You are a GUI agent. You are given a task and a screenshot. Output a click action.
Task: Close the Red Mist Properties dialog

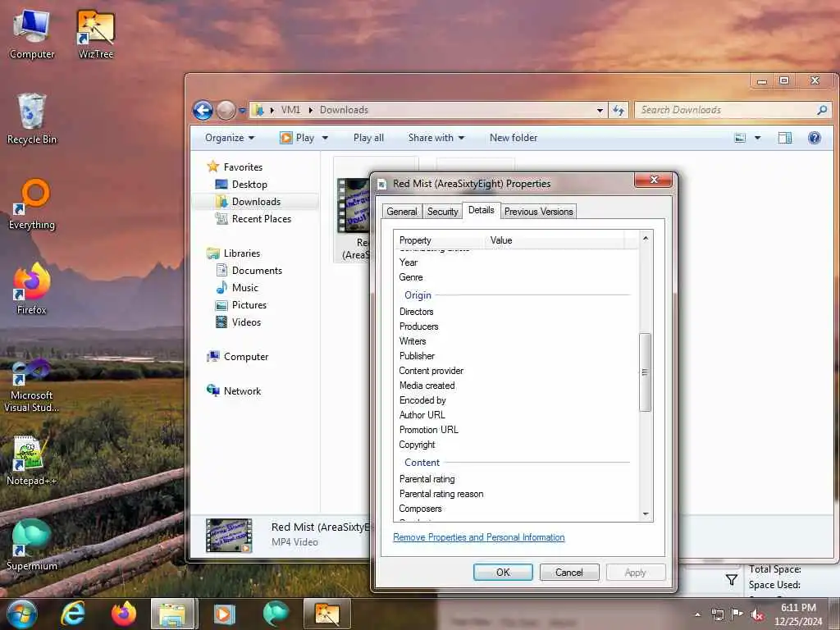[654, 180]
